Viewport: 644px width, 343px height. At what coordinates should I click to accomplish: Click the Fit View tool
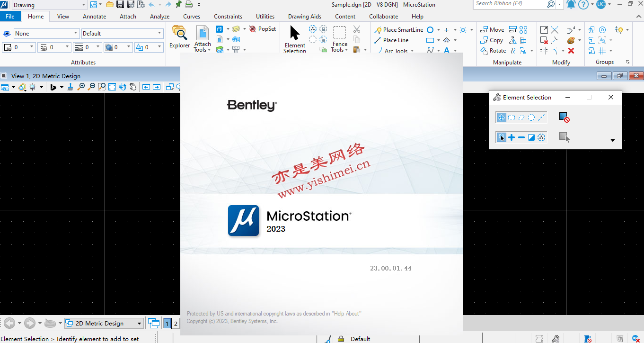112,87
